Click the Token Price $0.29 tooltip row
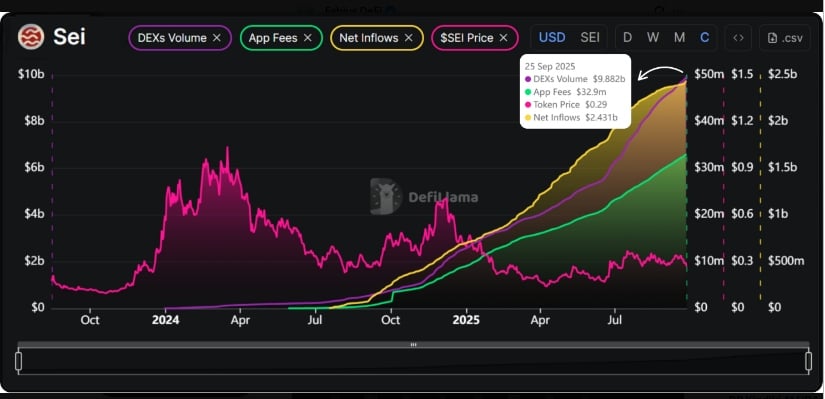The height and width of the screenshot is (399, 825). (x=566, y=105)
